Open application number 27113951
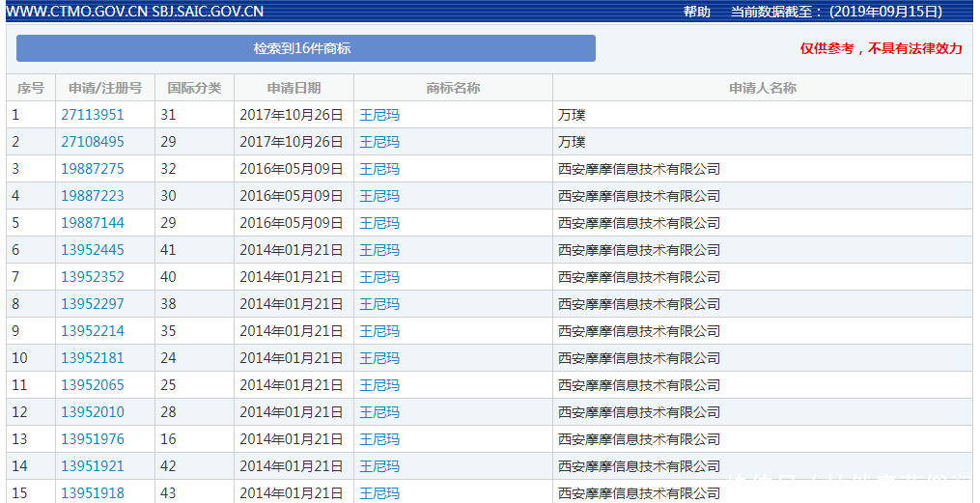Screen dimensions: 980x503 tap(93, 115)
